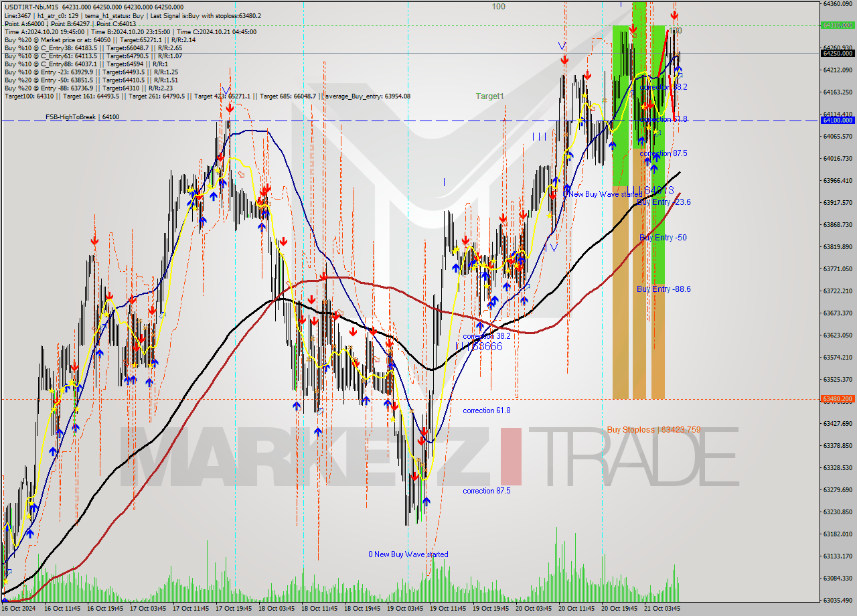The width and height of the screenshot is (857, 616).
Task: Click the 19 Oct 11:45 time axis label
Action: pos(448,609)
